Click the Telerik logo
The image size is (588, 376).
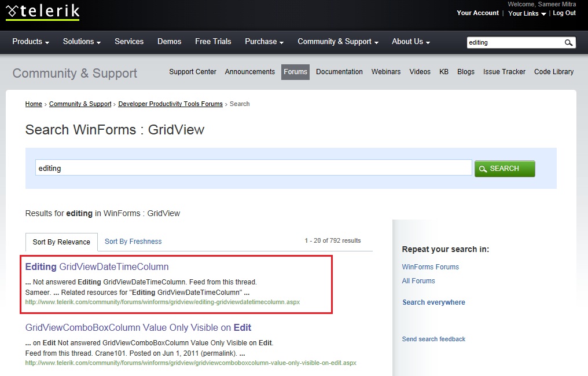click(42, 12)
